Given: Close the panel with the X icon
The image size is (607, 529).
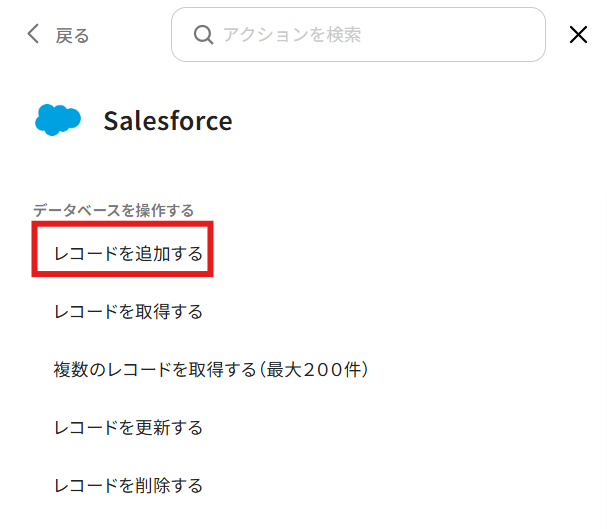Looking at the screenshot, I should point(578,35).
